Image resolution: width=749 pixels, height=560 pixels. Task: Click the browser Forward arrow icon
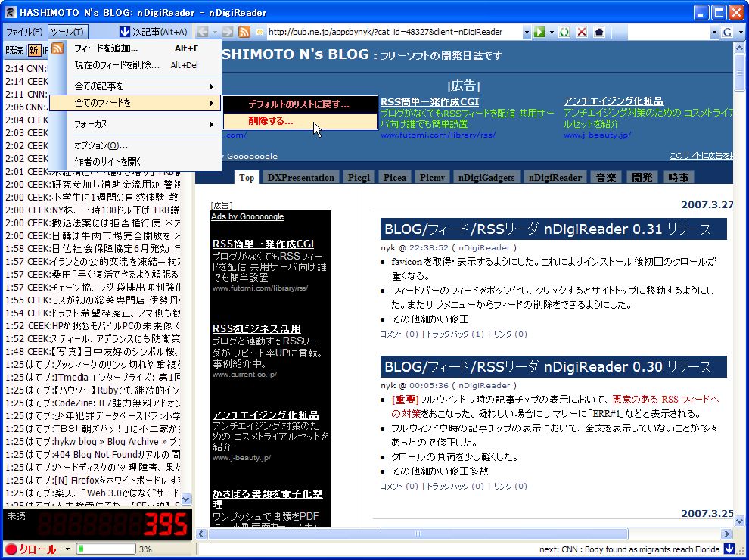point(228,32)
